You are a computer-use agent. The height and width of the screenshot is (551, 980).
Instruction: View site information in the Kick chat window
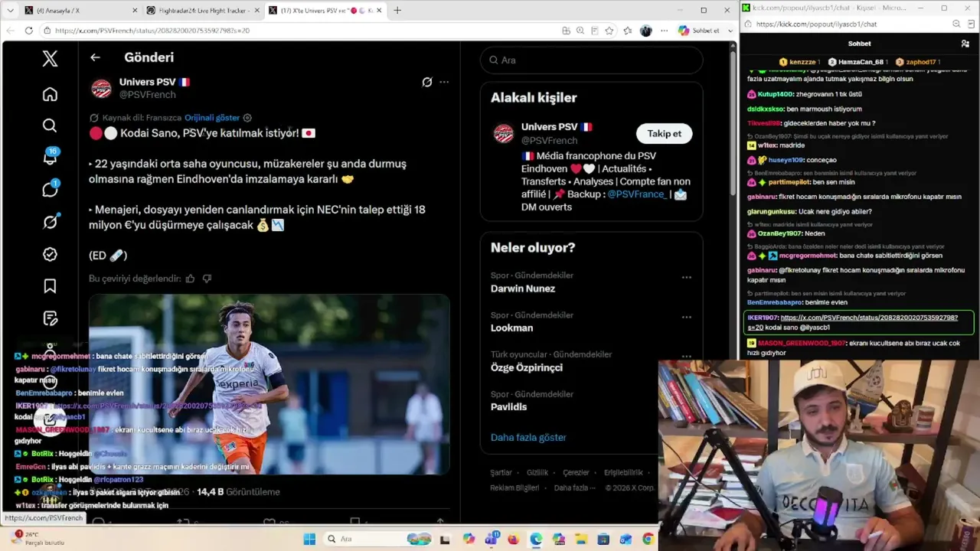(x=747, y=24)
